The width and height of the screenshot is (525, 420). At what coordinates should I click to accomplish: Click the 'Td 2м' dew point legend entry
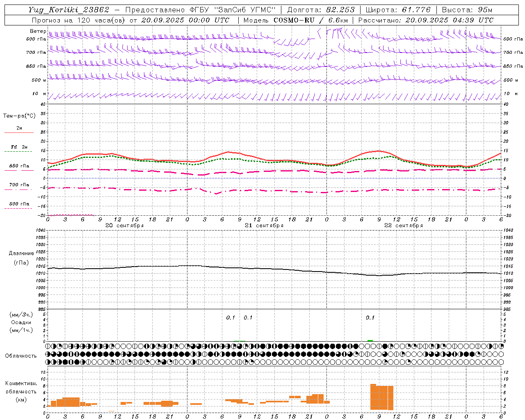tap(19, 147)
